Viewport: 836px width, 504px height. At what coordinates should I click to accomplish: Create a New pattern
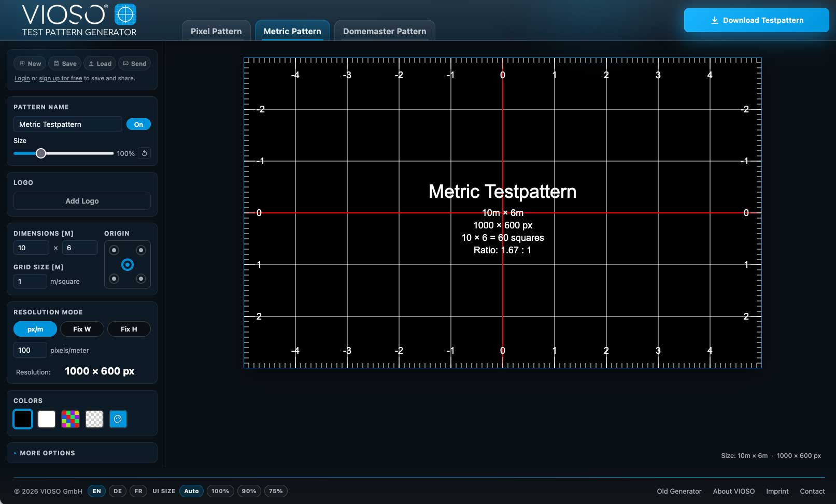pos(30,63)
